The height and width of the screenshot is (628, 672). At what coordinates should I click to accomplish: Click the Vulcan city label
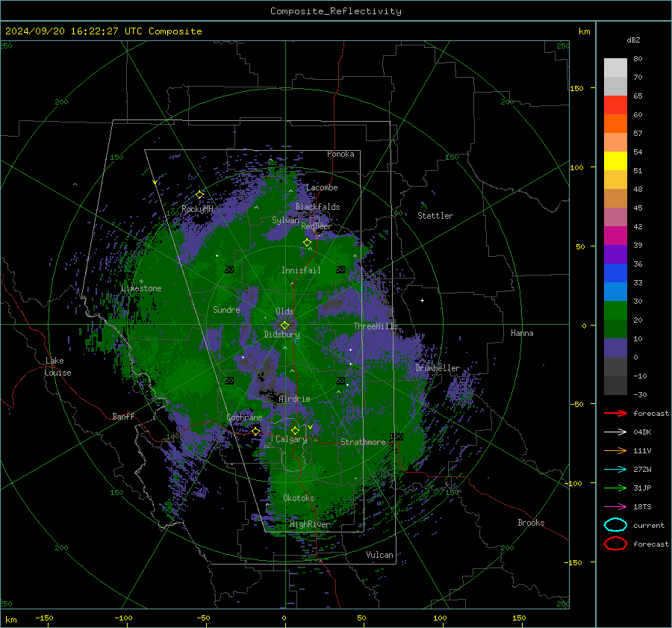tap(379, 555)
